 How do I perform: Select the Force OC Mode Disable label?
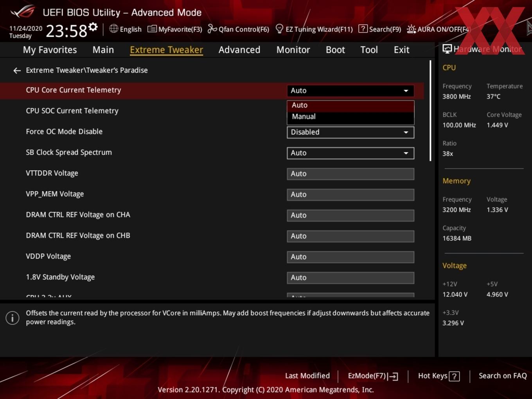64,132
